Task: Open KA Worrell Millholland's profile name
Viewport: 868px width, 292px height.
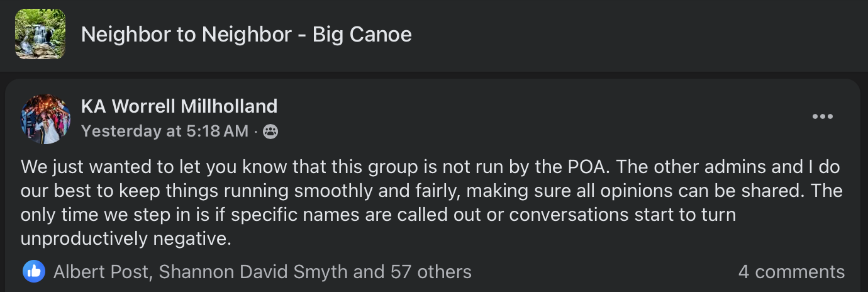Action: (x=179, y=106)
